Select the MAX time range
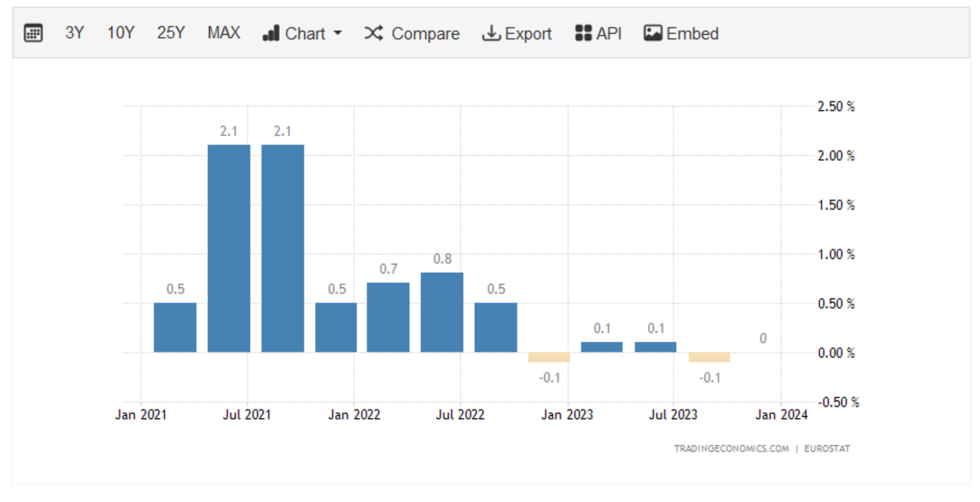The height and width of the screenshot is (502, 980). [x=224, y=33]
